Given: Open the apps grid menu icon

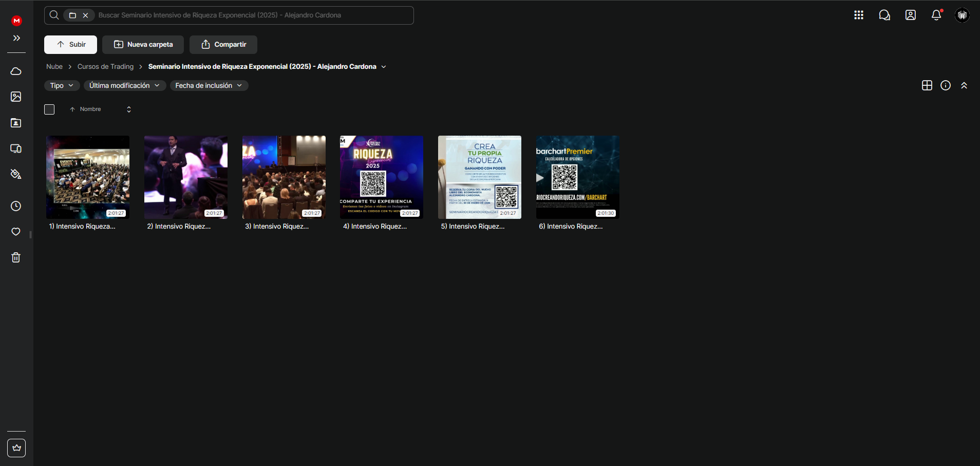Looking at the screenshot, I should (859, 15).
